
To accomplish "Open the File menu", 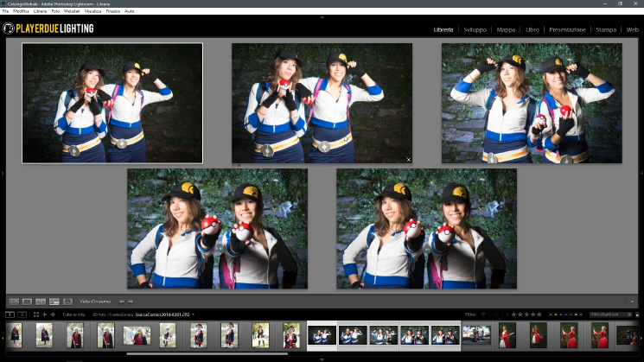I will click(5, 11).
